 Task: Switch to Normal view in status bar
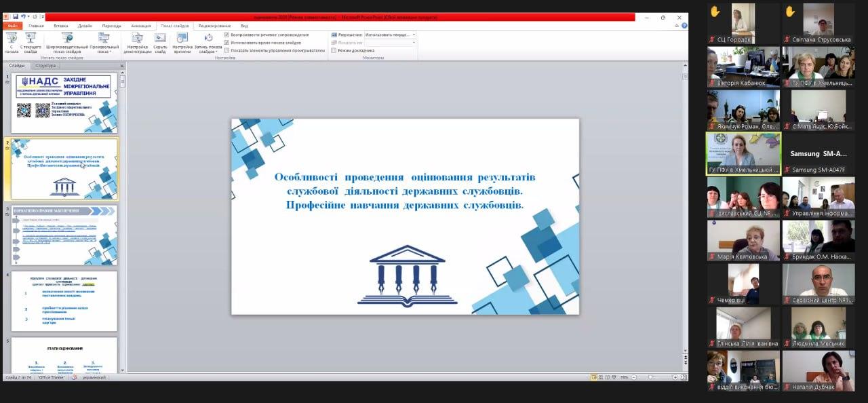tap(593, 377)
